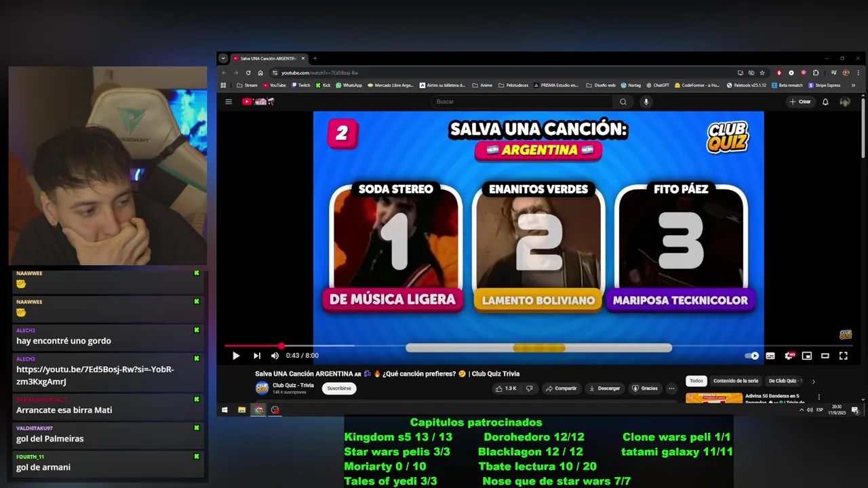Open the YouTube bookmark

click(x=275, y=85)
